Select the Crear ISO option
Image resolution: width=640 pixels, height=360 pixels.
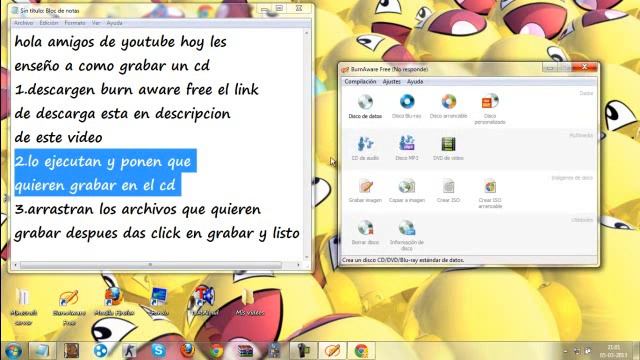[448, 191]
